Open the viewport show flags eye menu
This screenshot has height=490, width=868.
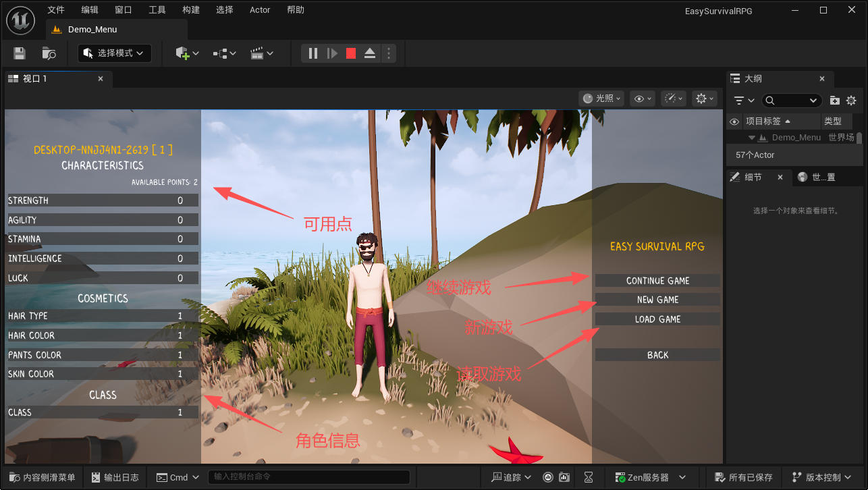pyautogui.click(x=642, y=99)
